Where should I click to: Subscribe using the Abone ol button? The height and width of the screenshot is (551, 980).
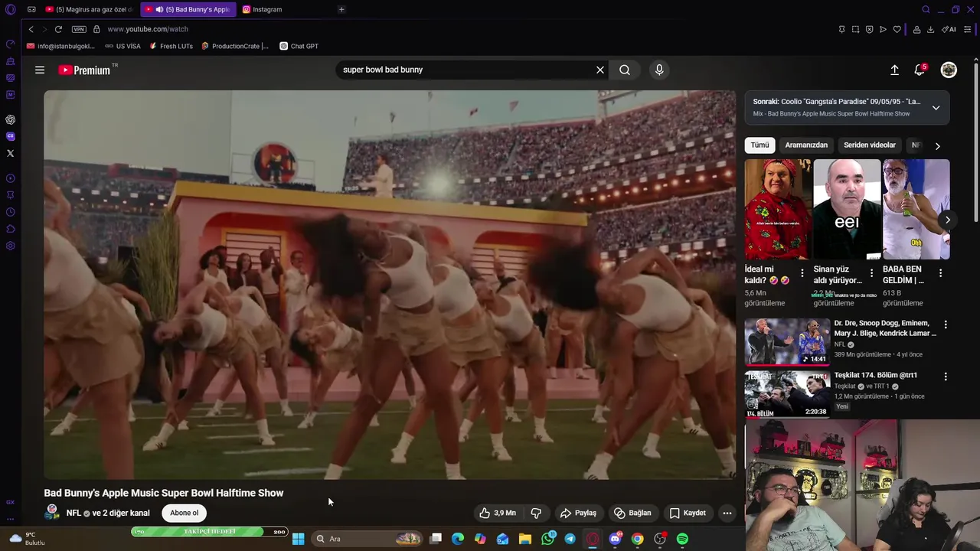pyautogui.click(x=185, y=513)
